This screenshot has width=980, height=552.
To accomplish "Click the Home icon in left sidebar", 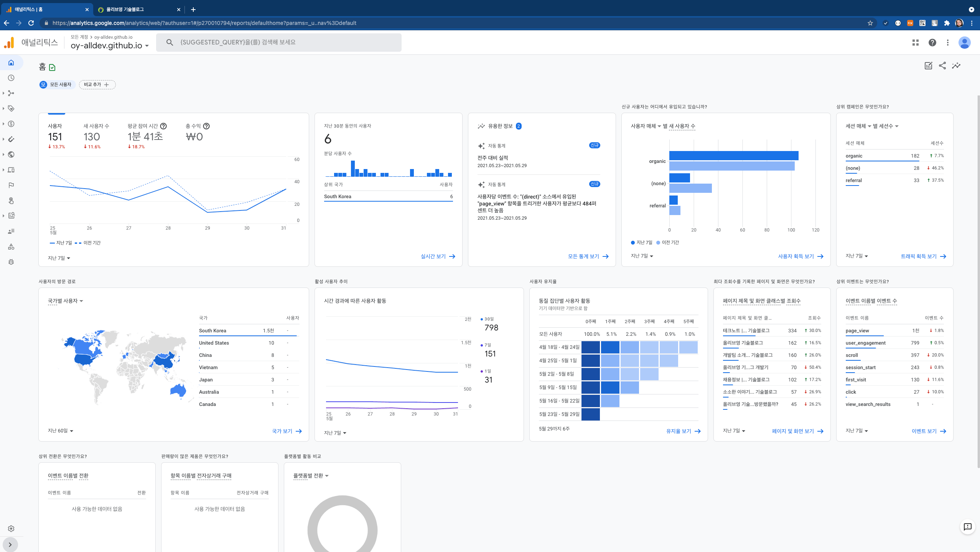I will pos(11,62).
